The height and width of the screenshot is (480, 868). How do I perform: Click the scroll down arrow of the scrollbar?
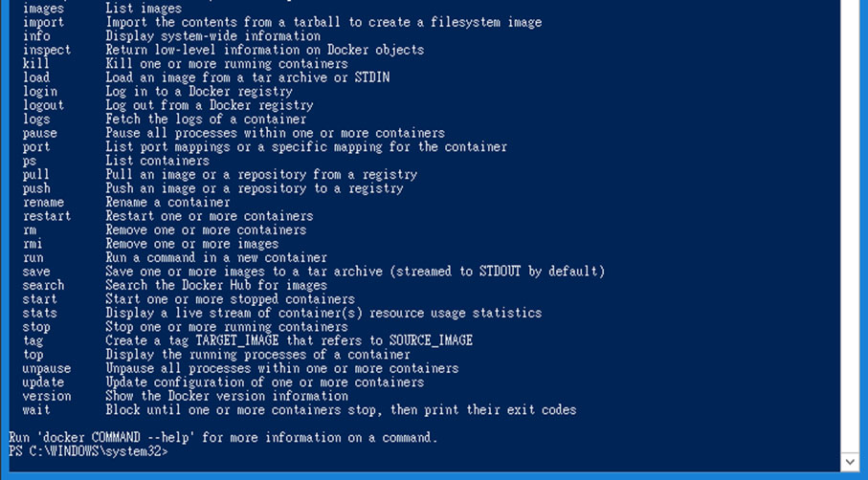click(x=850, y=462)
